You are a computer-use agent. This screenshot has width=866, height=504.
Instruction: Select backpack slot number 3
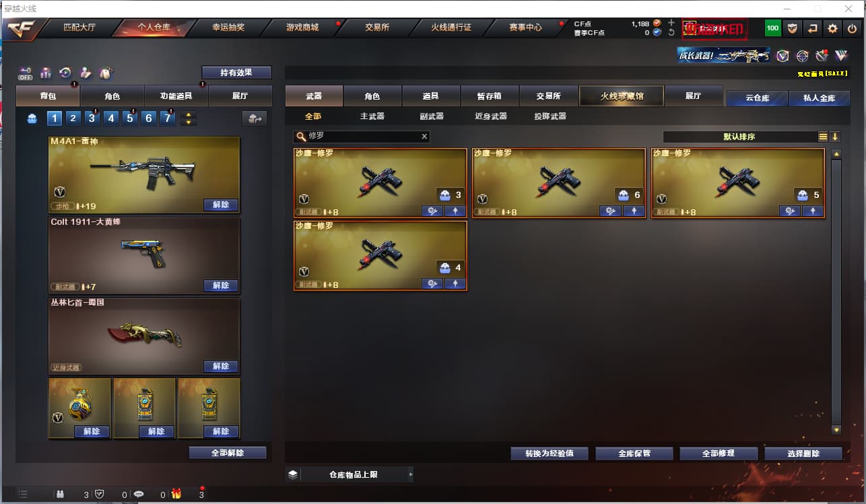point(92,118)
